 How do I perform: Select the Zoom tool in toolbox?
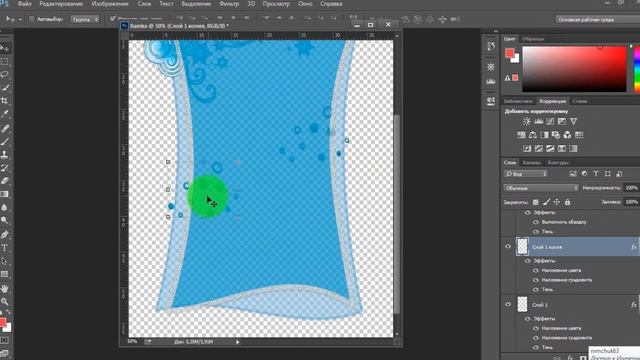[4, 302]
